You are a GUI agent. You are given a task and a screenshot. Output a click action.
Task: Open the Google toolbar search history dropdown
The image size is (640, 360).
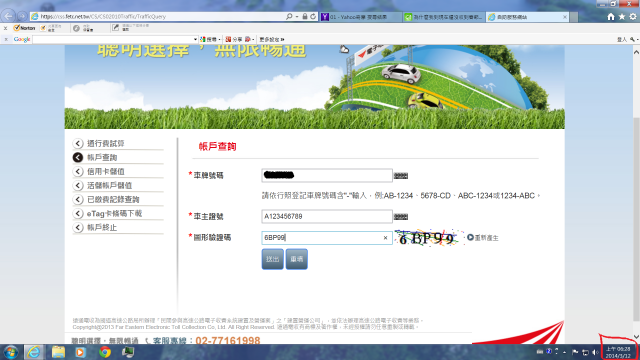tap(195, 39)
